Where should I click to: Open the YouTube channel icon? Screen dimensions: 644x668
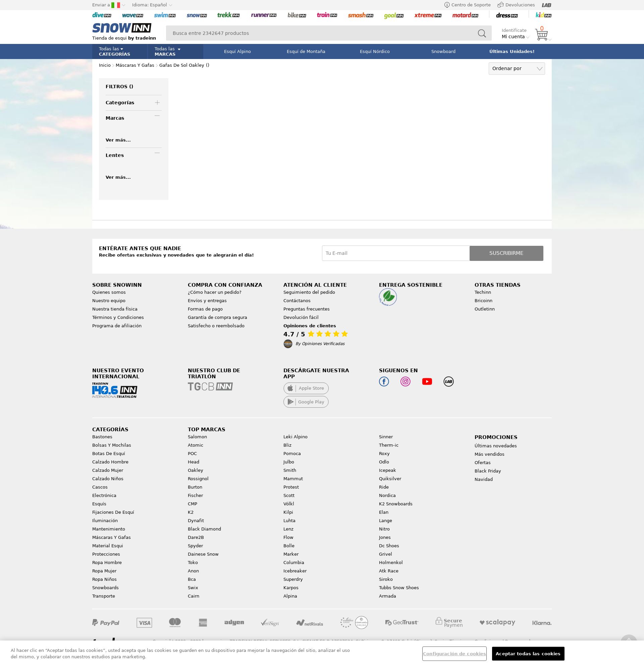pos(427,381)
